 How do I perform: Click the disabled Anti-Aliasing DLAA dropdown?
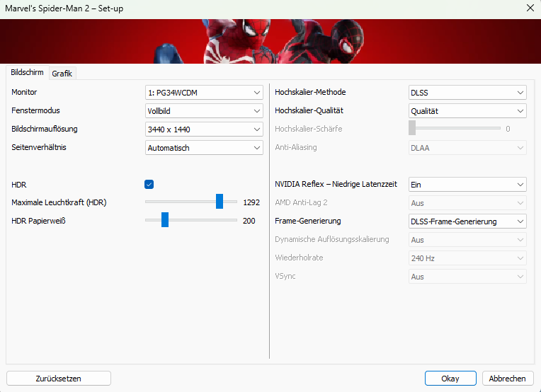[467, 148]
